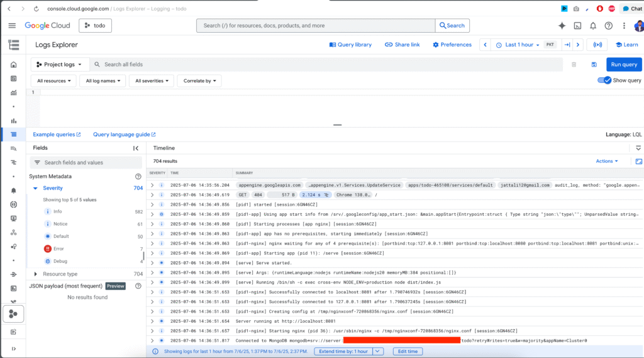Expand the left sidebar with arrow icon

coord(14,349)
